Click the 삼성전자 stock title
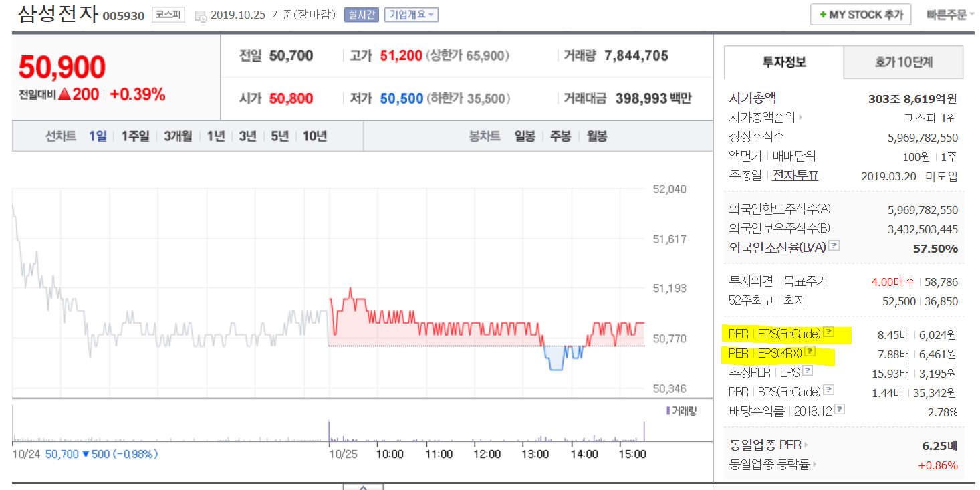Screen dimensions: 980x490 point(58,15)
